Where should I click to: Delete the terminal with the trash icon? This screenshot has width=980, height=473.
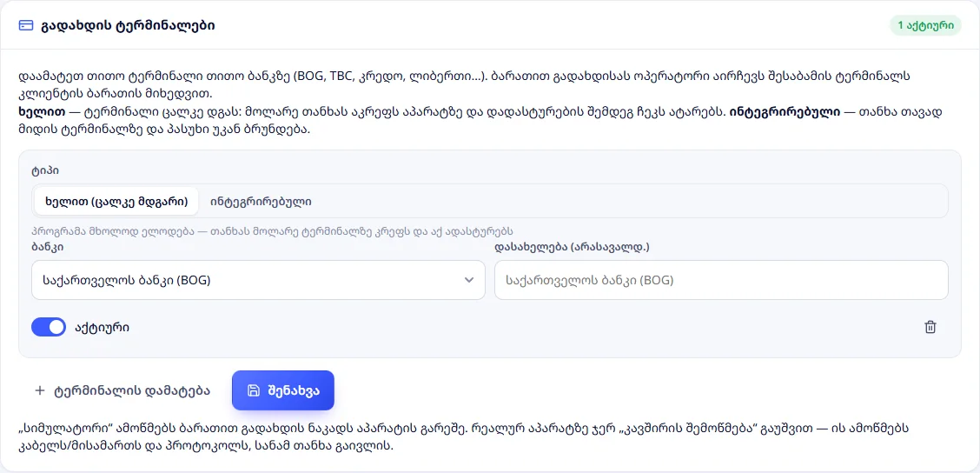930,327
